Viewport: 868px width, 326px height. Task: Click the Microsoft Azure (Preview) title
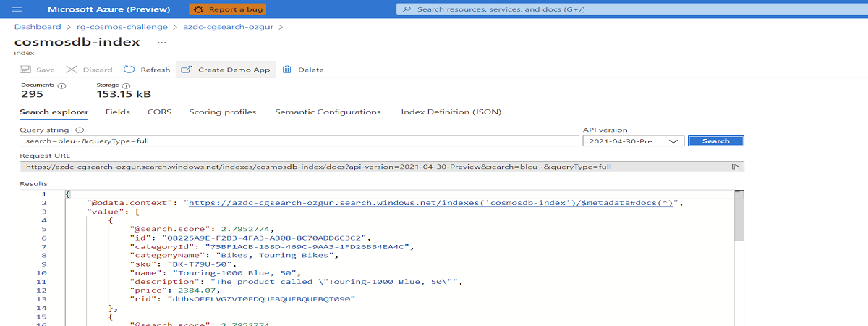pyautogui.click(x=109, y=9)
